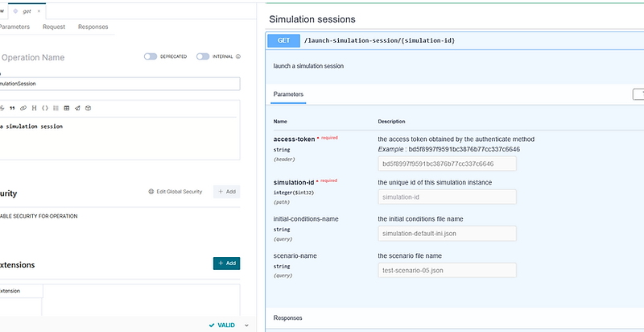Screen dimensions: 644x332
Task: Click the initial-conditions-name parameter label
Action: pos(306,219)
